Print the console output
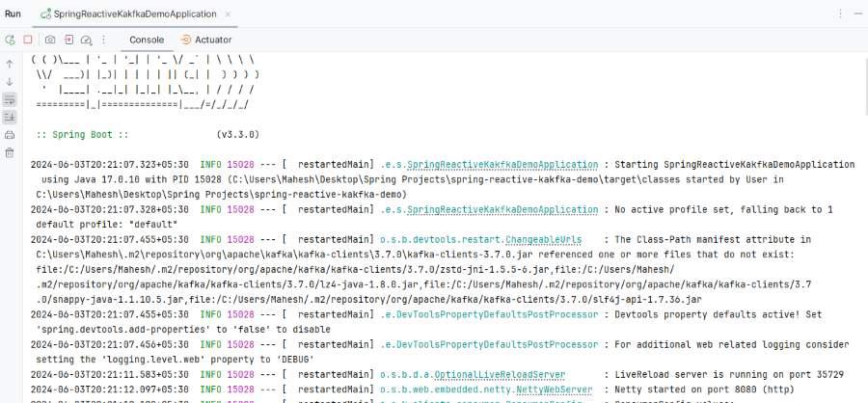This screenshot has width=868, height=403. click(10, 135)
